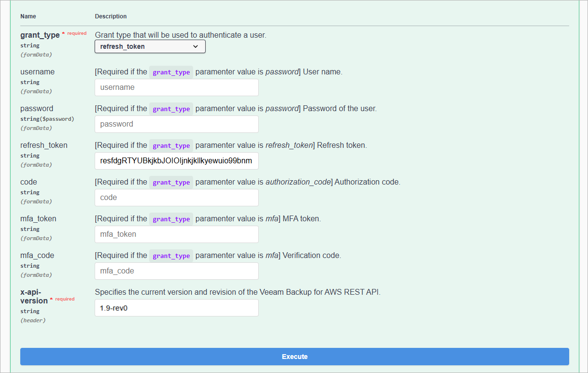The height and width of the screenshot is (373, 588).
Task: Click the mfa_token text field
Action: (177, 234)
